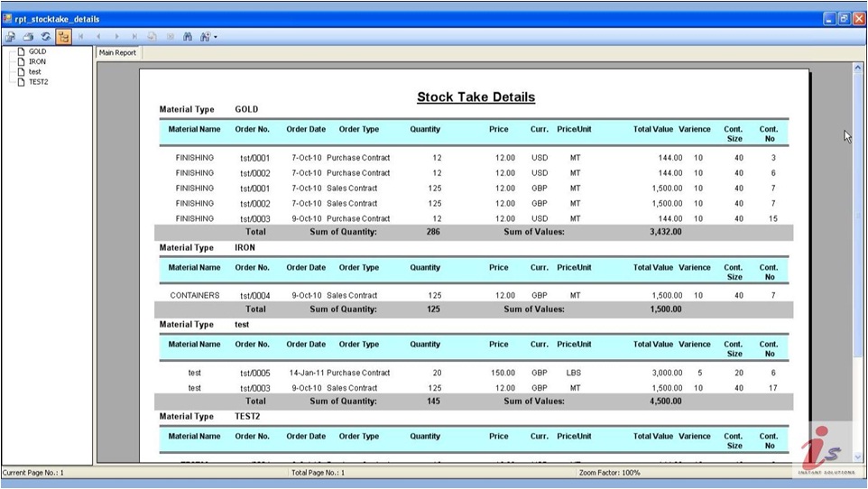Go to last page arrow
The image size is (868, 489).
coord(134,37)
